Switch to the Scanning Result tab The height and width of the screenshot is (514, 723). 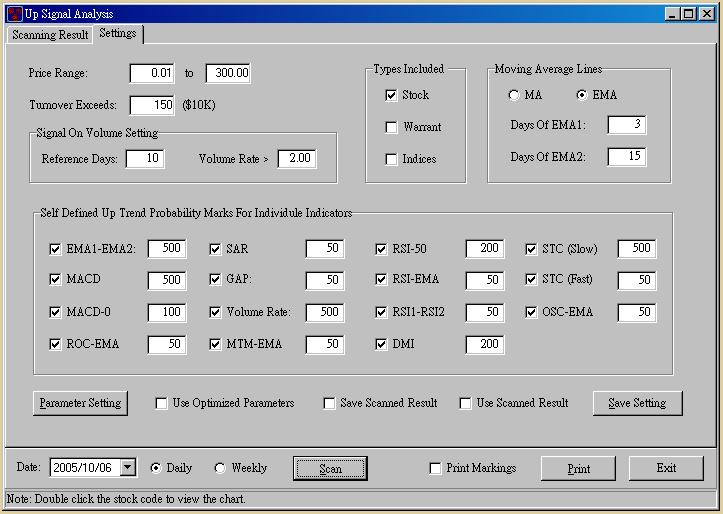tap(50, 35)
